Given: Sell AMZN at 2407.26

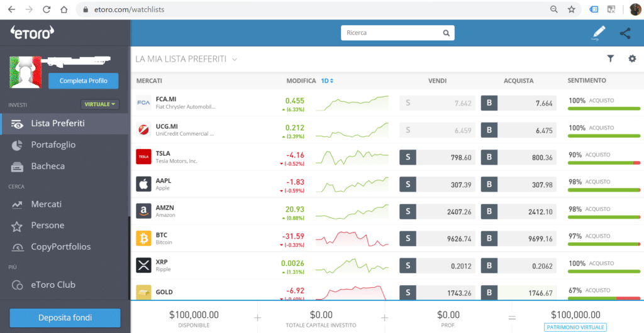Looking at the screenshot, I should point(438,212).
